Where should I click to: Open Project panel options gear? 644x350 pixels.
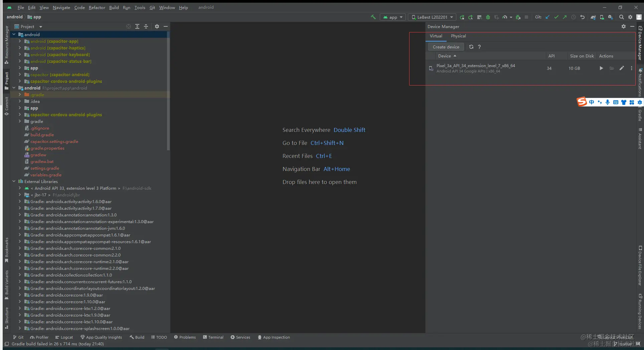click(157, 26)
